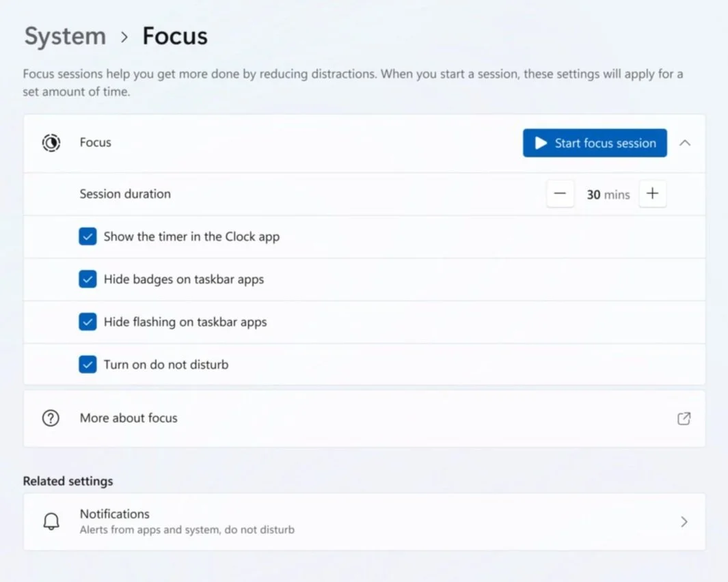This screenshot has height=582, width=728.
Task: Click 'Alerts from apps and system' subtitle
Action: pos(187,530)
